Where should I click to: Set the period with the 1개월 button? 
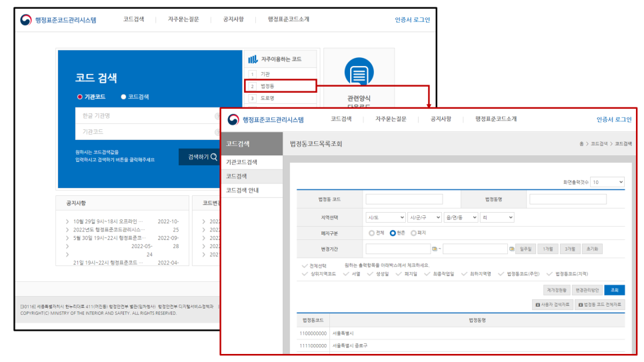pyautogui.click(x=548, y=249)
